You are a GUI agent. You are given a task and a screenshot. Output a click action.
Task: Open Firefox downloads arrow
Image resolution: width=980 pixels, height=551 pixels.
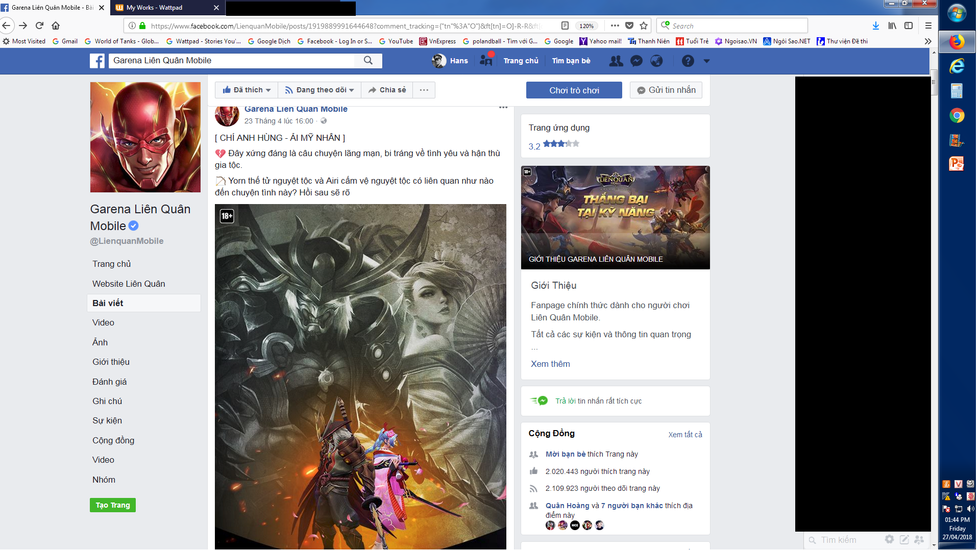876,26
